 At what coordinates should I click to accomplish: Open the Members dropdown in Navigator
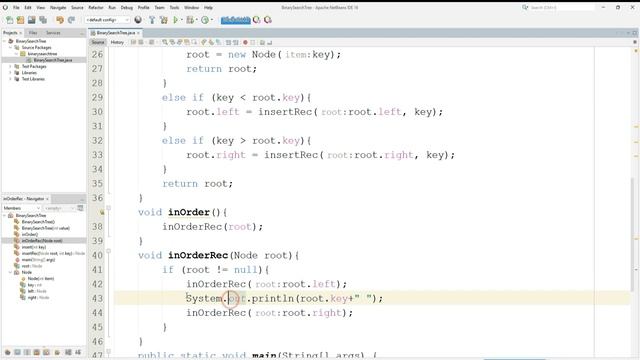pyautogui.click(x=21, y=208)
